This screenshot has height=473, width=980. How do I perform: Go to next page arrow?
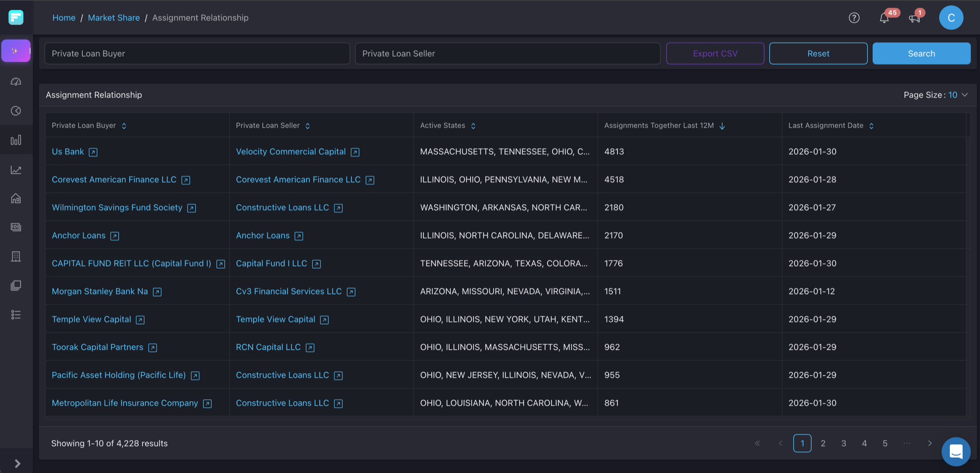pos(929,443)
